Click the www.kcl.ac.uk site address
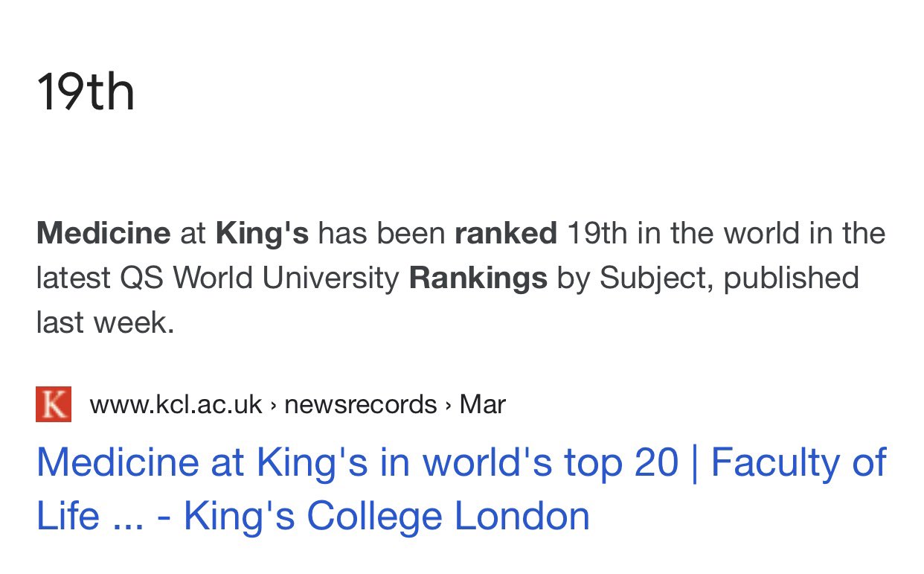The width and height of the screenshot is (924, 574). pos(176,404)
